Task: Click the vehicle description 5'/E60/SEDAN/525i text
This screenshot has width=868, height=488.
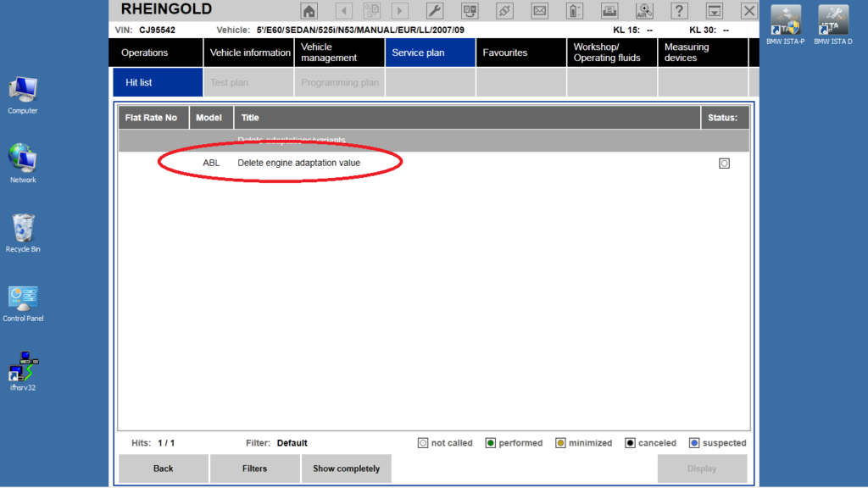Action: click(x=360, y=30)
